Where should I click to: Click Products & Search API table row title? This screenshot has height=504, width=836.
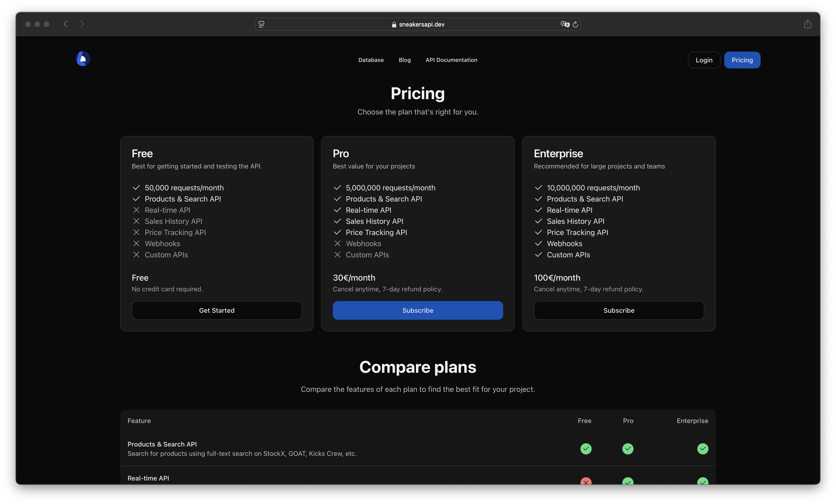click(x=162, y=444)
